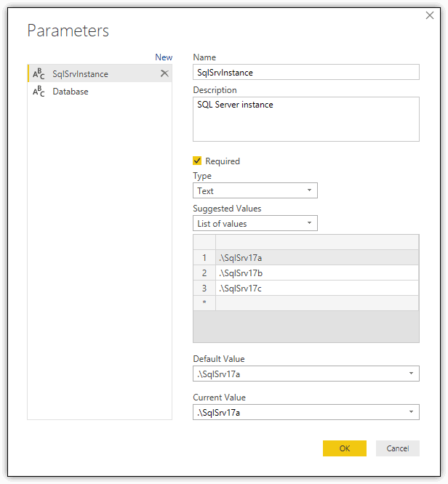Screen dimensions: 448x484
Task: Create a new parameter via the New link
Action: (164, 57)
